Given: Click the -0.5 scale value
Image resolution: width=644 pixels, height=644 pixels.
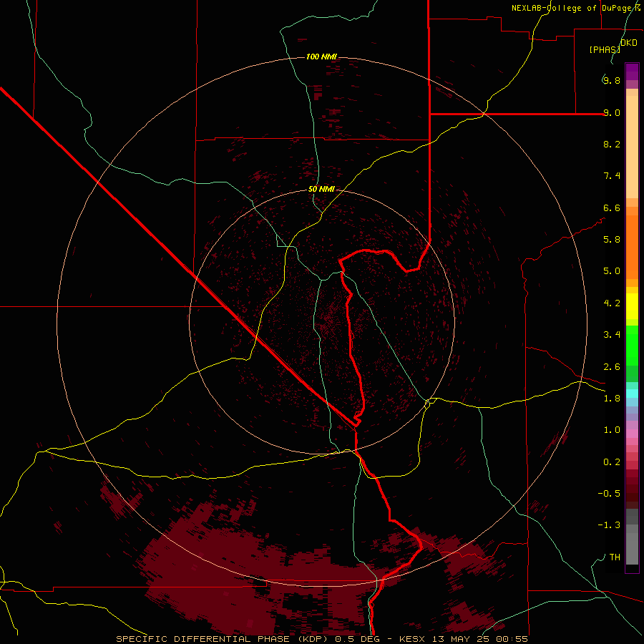Looking at the screenshot, I should (609, 494).
